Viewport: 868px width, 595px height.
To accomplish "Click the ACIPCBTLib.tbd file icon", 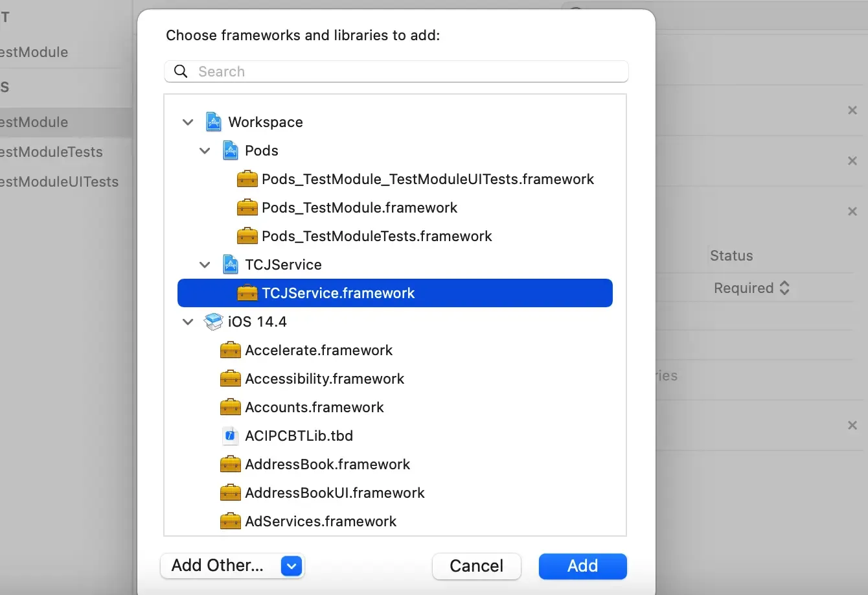I will (x=230, y=436).
